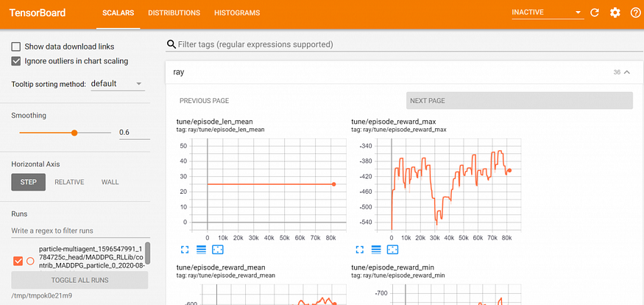Click TOGGLE ALL RUNS button
Image resolution: width=644 pixels, height=305 pixels.
pos(79,281)
